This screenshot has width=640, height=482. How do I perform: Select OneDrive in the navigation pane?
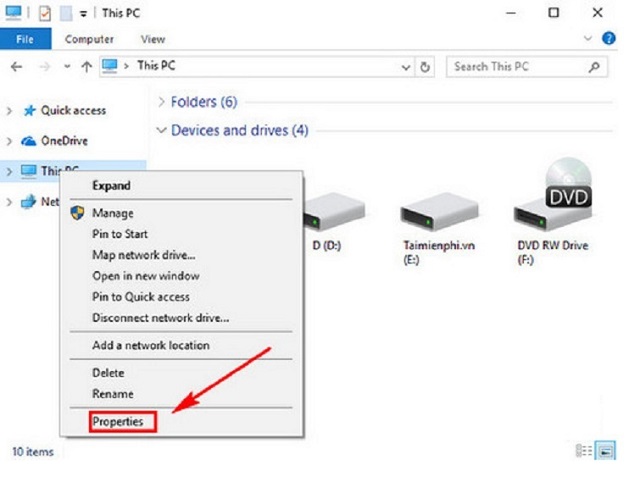point(64,141)
